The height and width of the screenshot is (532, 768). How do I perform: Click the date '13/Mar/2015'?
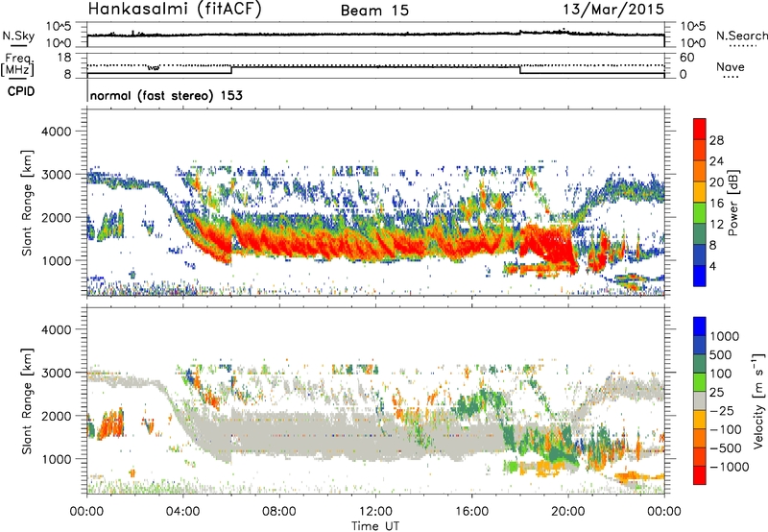[x=613, y=10]
